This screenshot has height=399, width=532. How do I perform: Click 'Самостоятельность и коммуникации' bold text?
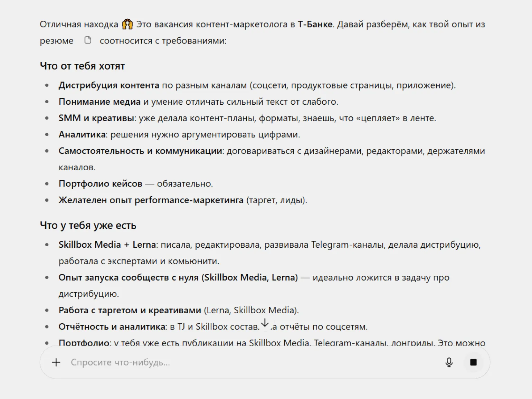[x=140, y=151]
